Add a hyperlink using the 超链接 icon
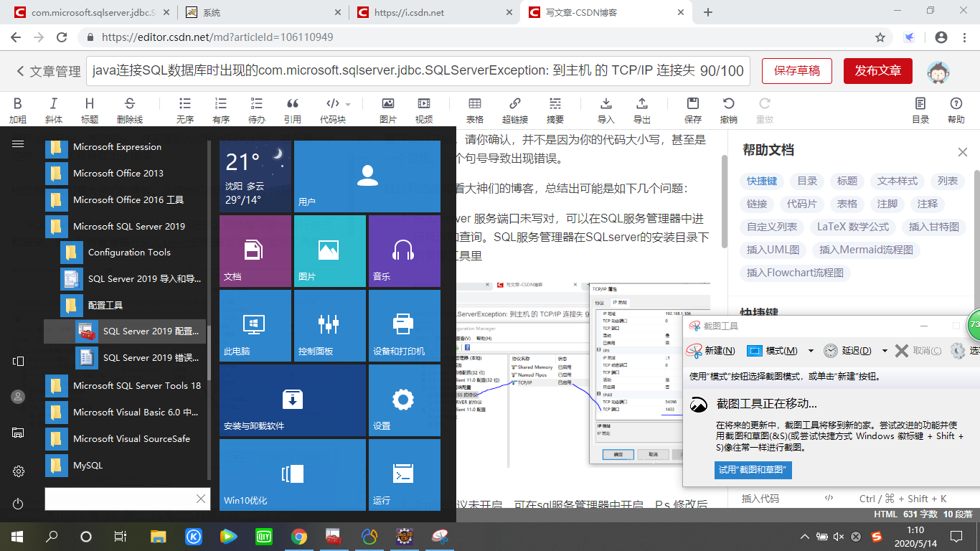The image size is (980, 551). coord(515,108)
